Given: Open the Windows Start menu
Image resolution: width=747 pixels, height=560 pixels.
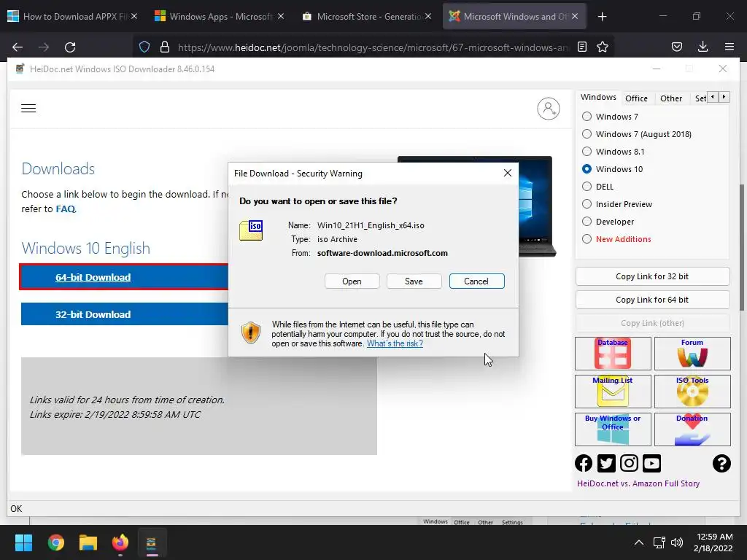Looking at the screenshot, I should tap(23, 542).
